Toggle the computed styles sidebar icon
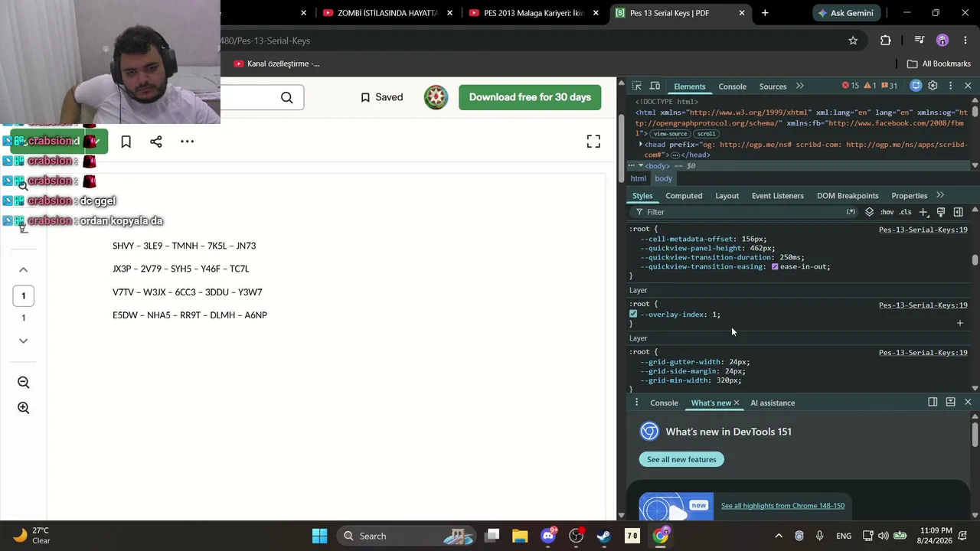This screenshot has width=980, height=551. [x=958, y=212]
